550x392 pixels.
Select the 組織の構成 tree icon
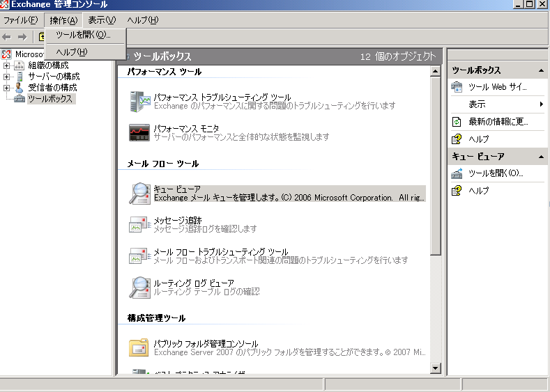19,65
